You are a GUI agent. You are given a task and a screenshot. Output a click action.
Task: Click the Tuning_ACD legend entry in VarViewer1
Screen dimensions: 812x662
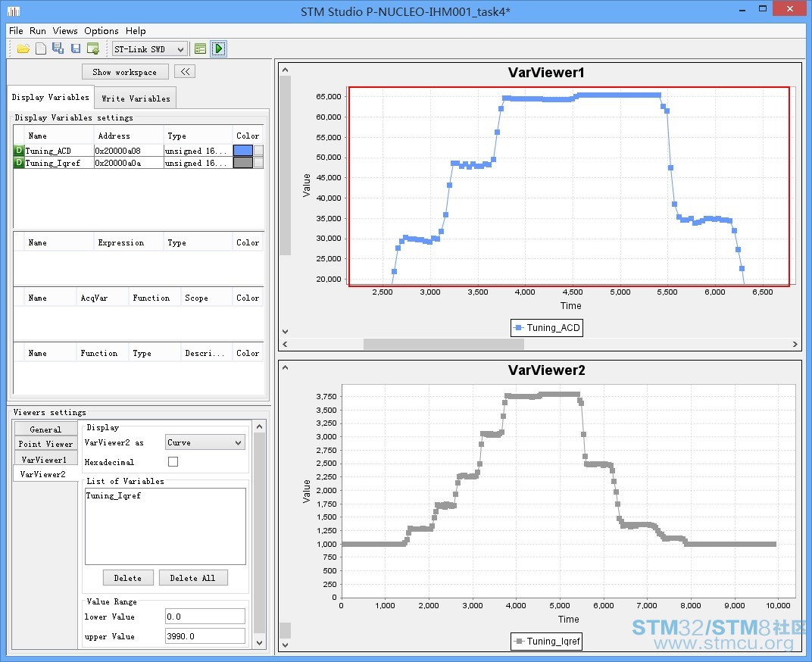[x=547, y=328]
